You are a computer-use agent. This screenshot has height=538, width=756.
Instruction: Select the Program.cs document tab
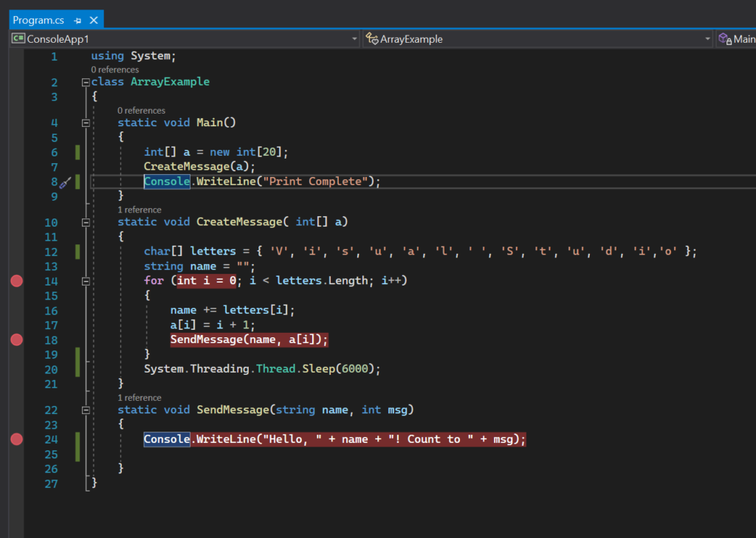[x=38, y=21]
